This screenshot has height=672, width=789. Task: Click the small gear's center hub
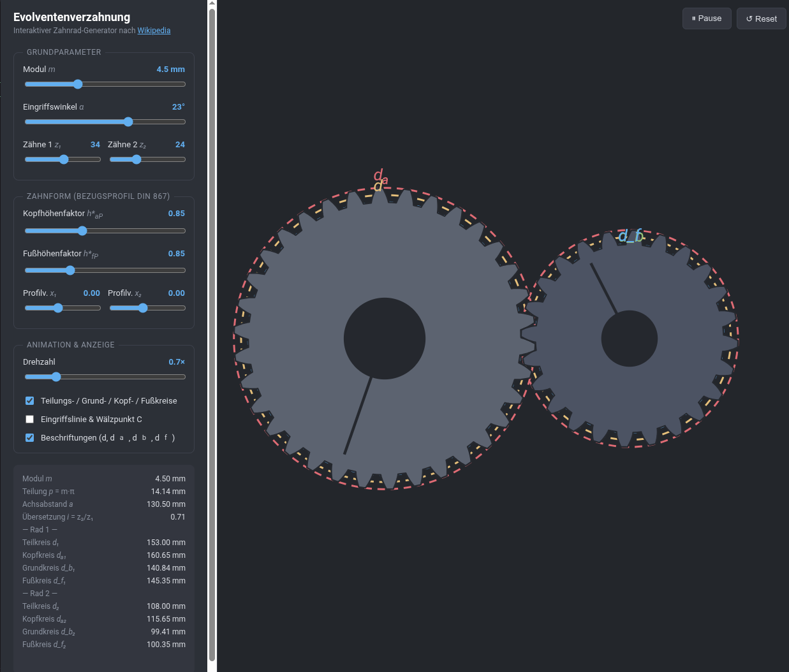pyautogui.click(x=630, y=339)
